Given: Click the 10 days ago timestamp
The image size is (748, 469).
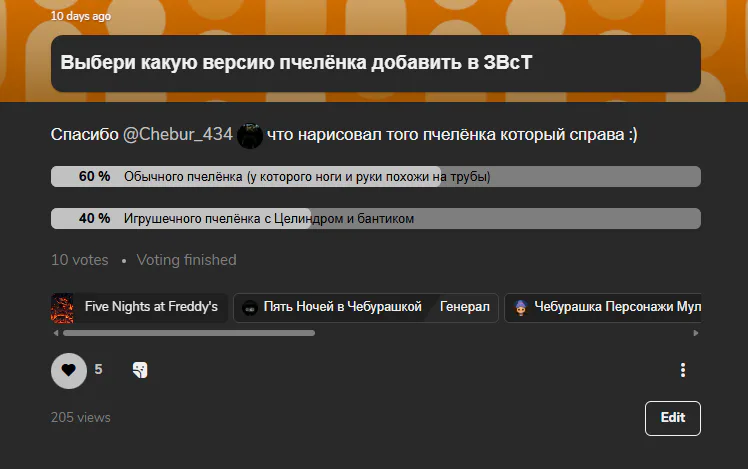Looking at the screenshot, I should pyautogui.click(x=81, y=16).
